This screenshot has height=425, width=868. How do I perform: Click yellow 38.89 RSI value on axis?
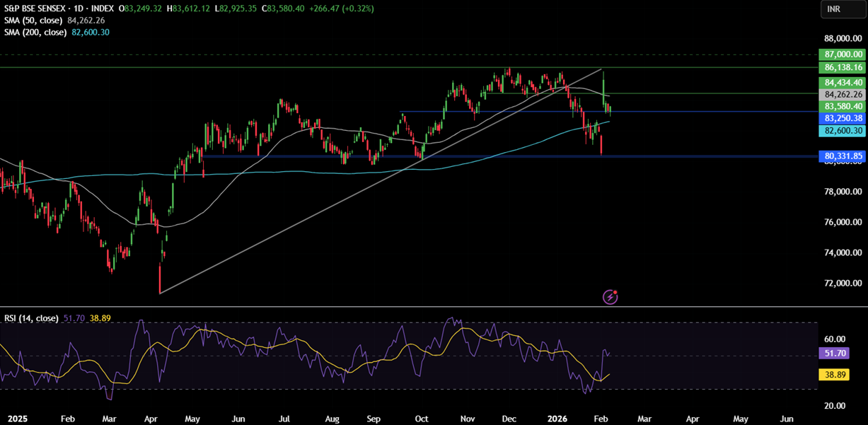832,375
